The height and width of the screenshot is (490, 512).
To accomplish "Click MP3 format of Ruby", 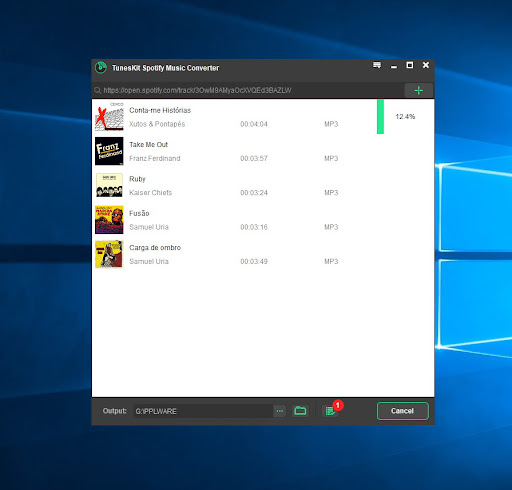I will click(x=331, y=193).
